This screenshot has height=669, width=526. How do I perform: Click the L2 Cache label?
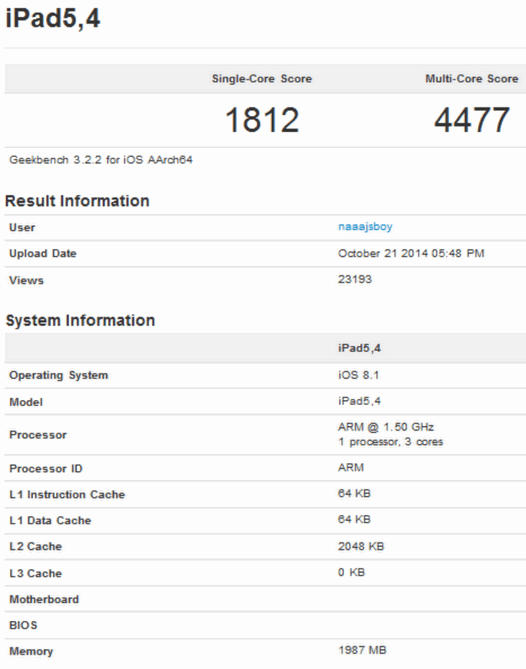coord(36,547)
